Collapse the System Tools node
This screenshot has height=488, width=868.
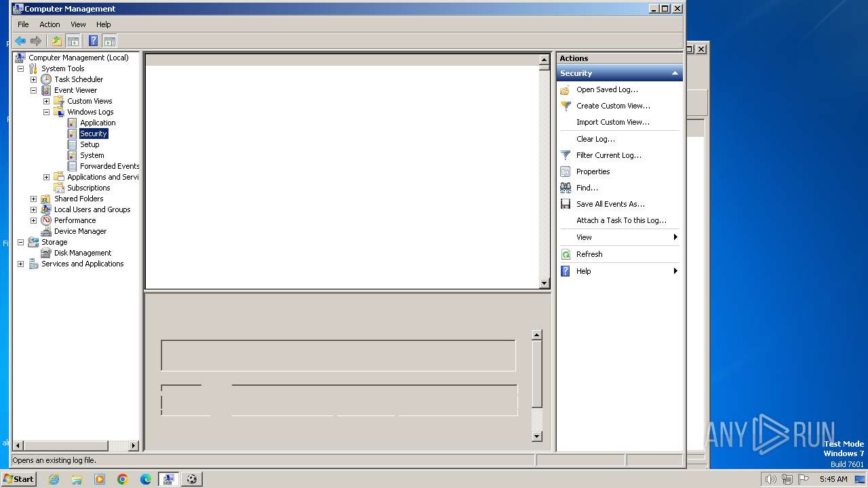click(x=20, y=68)
